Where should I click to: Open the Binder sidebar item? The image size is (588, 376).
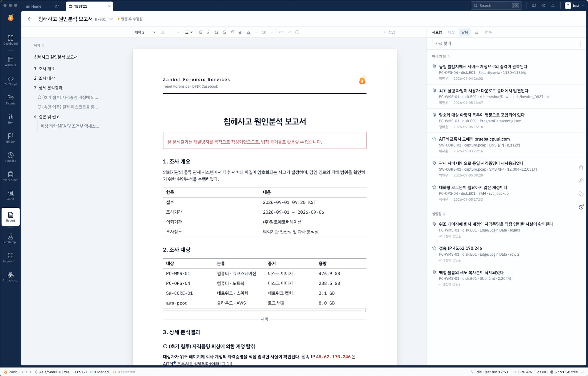11,138
